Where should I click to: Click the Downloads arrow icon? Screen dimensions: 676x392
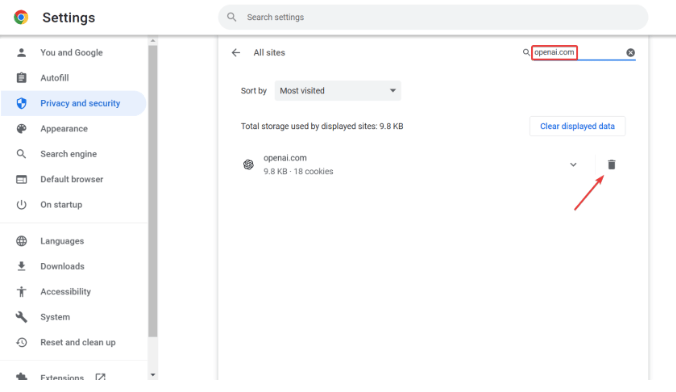[x=21, y=266]
